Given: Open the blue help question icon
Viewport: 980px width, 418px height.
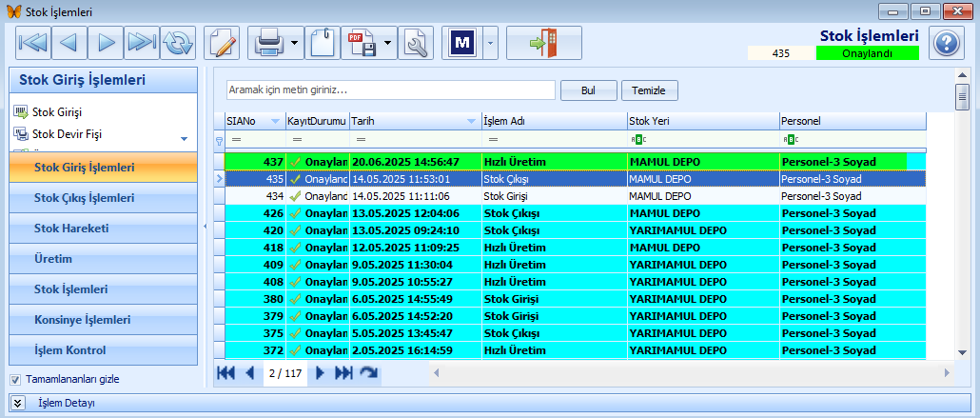Looking at the screenshot, I should tap(947, 43).
